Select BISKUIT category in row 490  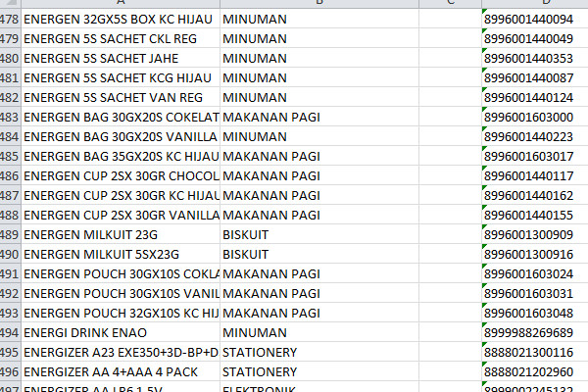click(x=319, y=254)
